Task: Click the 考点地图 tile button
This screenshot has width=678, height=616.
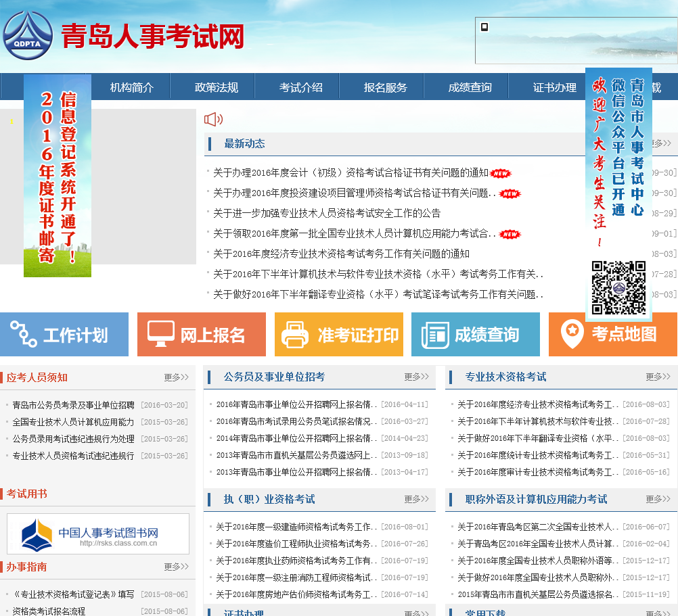Action: coord(613,334)
